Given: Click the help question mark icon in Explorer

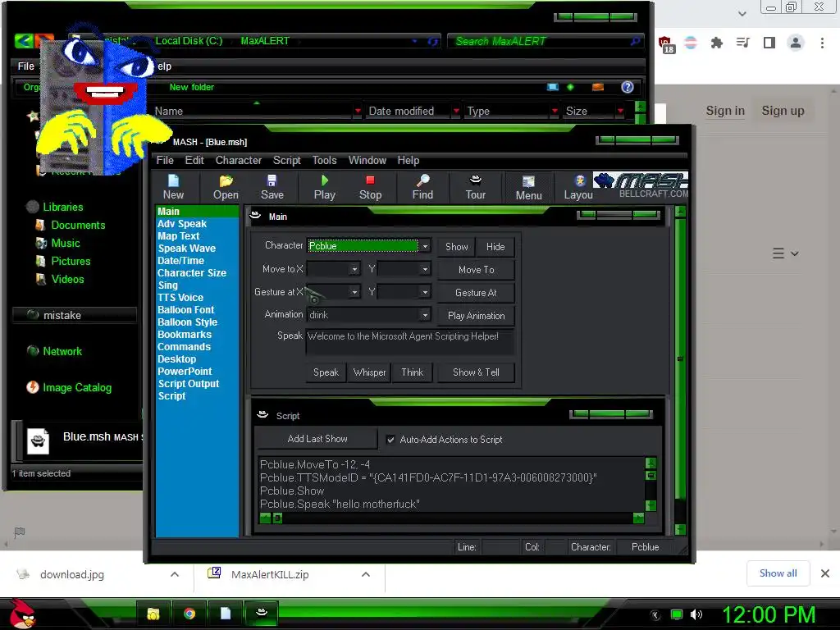Looking at the screenshot, I should tap(628, 87).
